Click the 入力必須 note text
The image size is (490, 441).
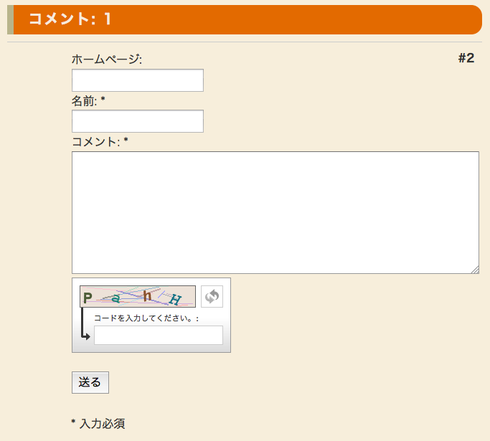click(x=102, y=424)
